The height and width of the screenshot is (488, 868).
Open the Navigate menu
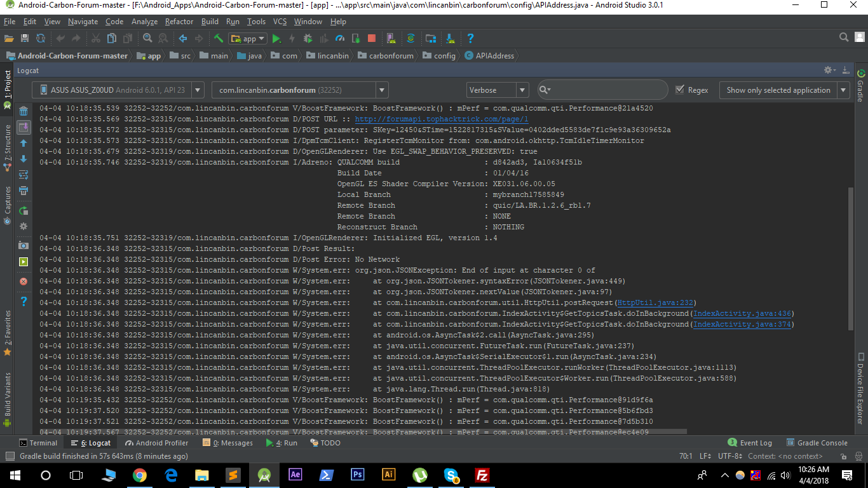[x=83, y=22]
